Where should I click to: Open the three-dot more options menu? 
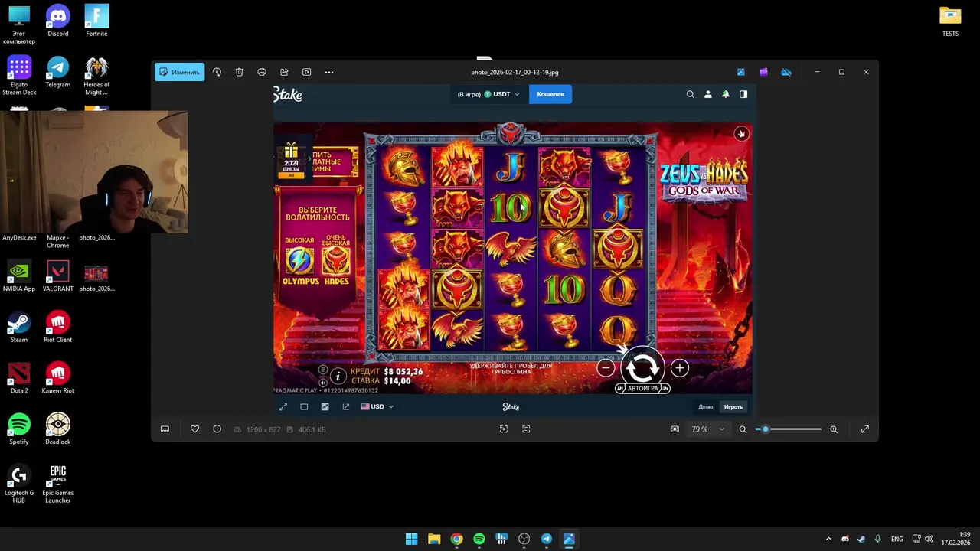tap(329, 72)
